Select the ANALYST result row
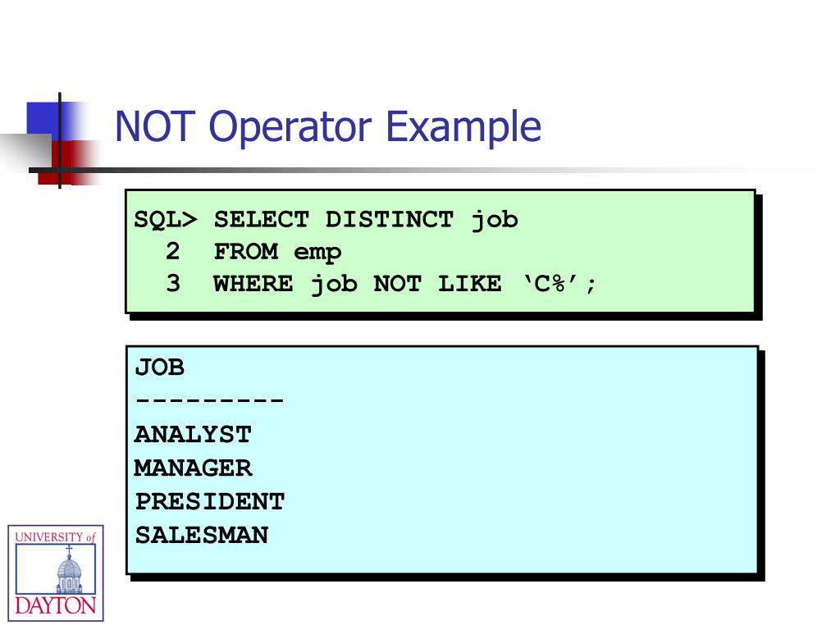The height and width of the screenshot is (630, 840). point(193,435)
